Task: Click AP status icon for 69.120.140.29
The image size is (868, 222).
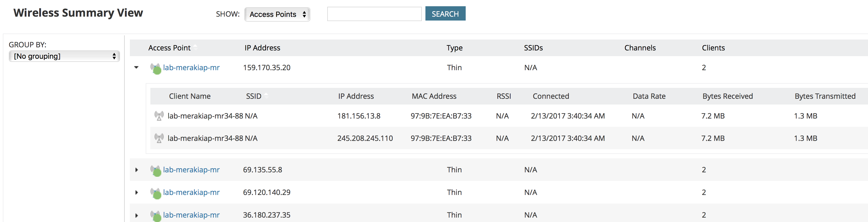Action: (x=155, y=193)
